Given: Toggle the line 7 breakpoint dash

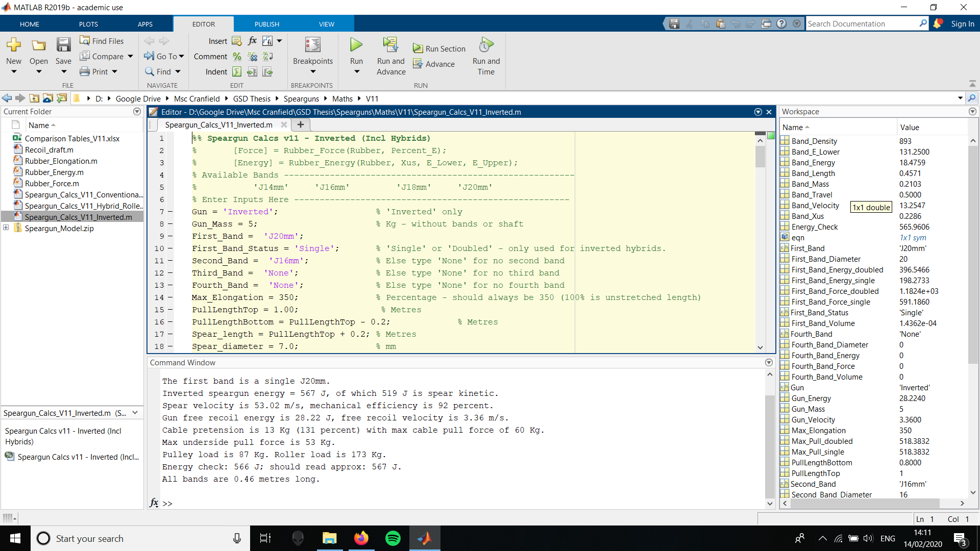Looking at the screenshot, I should pyautogui.click(x=170, y=212).
